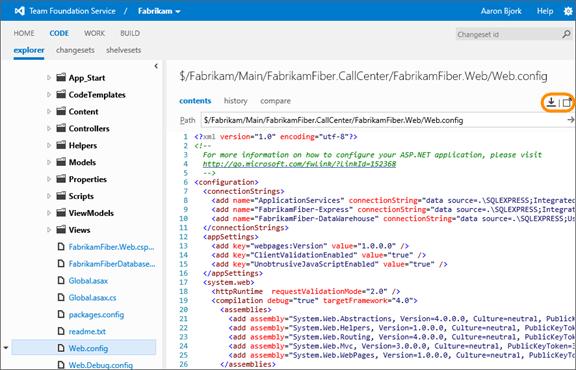Click line 6 configuration tag
Screen dimensions: 576x370
point(226,182)
